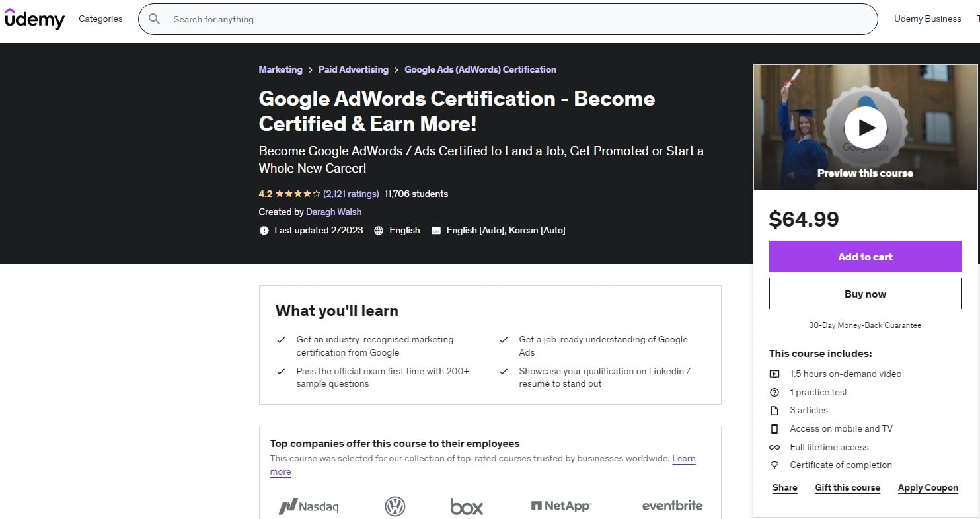The width and height of the screenshot is (980, 519).
Task: Click the on-demand video icon
Action: pos(774,374)
